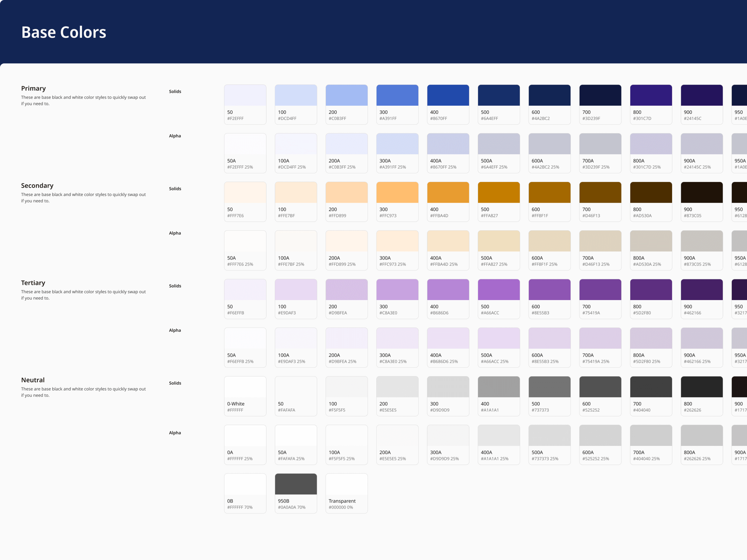Choose Secondary 700 swatch #D46F13
The image size is (747, 560).
pyautogui.click(x=600, y=202)
